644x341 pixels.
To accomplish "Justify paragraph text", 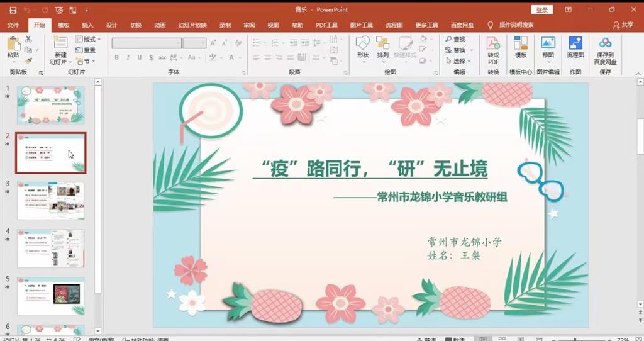I will click(291, 57).
